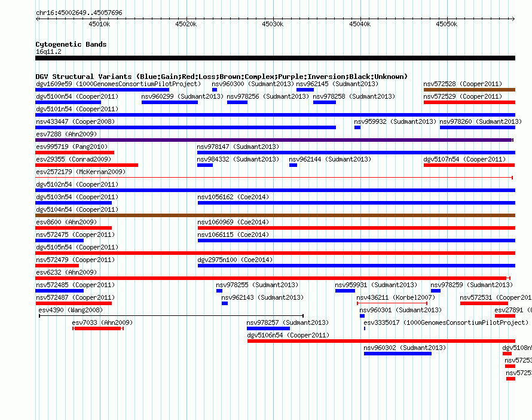The height and width of the screenshot is (420, 532).
Task: Click the blue bar under nsv433447 (Cooper2008)
Action: point(185,127)
